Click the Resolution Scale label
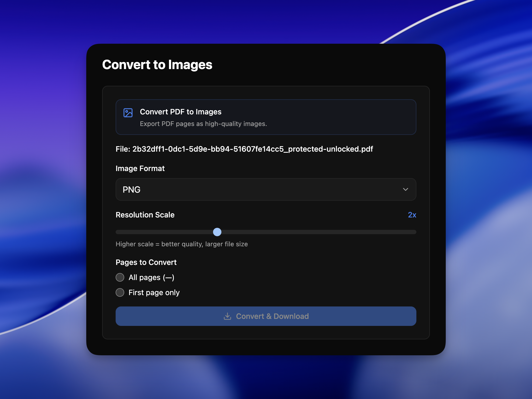 pyautogui.click(x=145, y=215)
